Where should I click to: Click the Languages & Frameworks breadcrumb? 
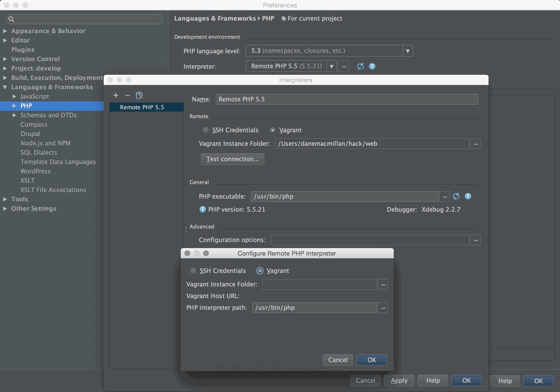tap(215, 18)
